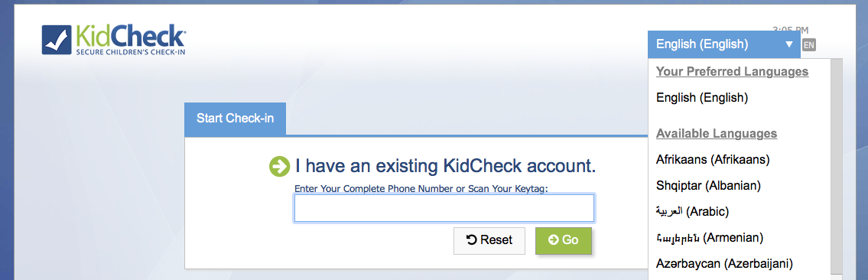
Task: Click the EN language badge icon
Action: point(809,45)
